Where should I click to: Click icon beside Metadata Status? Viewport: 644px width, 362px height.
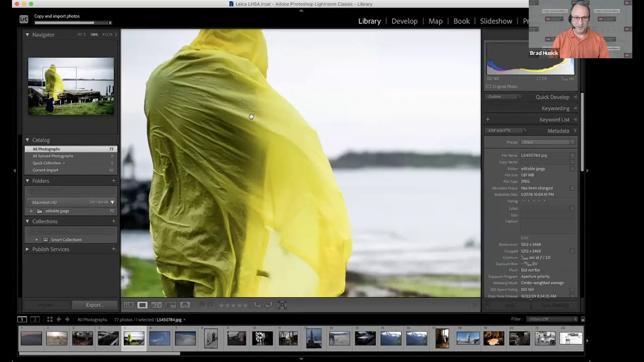coord(572,188)
